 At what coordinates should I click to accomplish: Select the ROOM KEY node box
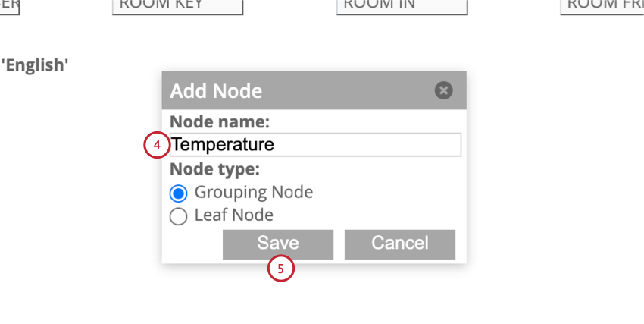pyautogui.click(x=177, y=7)
